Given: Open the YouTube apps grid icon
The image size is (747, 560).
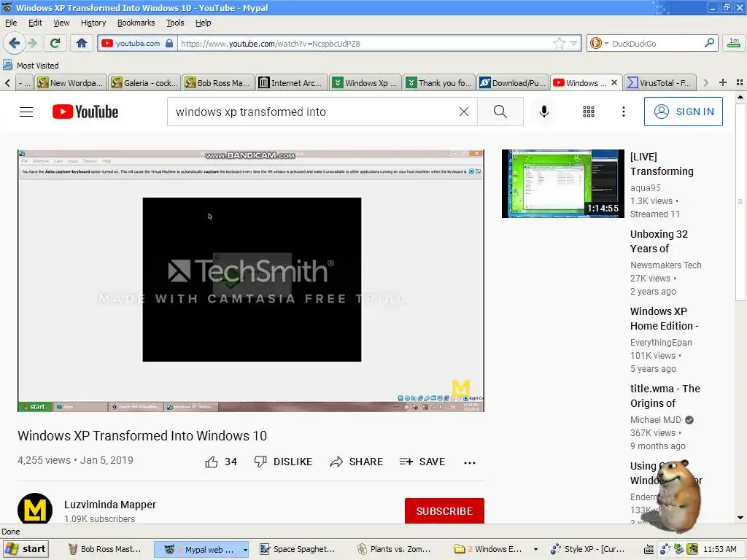Looking at the screenshot, I should [x=589, y=112].
